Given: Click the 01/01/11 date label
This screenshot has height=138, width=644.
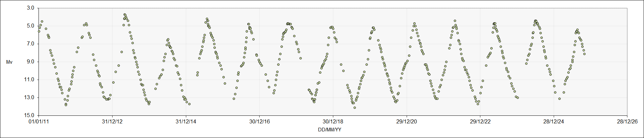Looking at the screenshot, I should coord(39,121).
